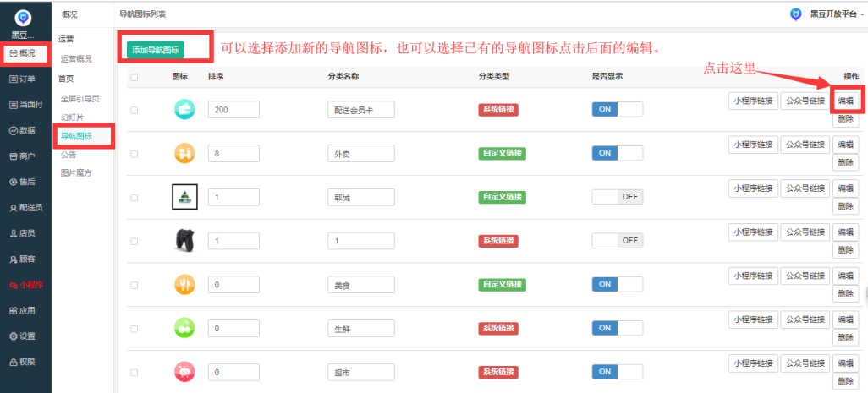This screenshot has width=868, height=393.
Task: Click the 系统链接 tag in 生鲜 row
Action: tap(498, 328)
